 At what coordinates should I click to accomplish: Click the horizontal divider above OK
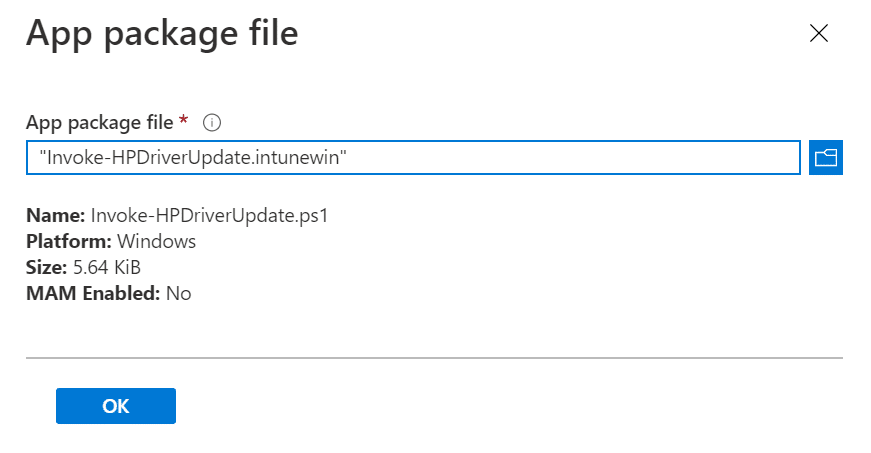(434, 358)
